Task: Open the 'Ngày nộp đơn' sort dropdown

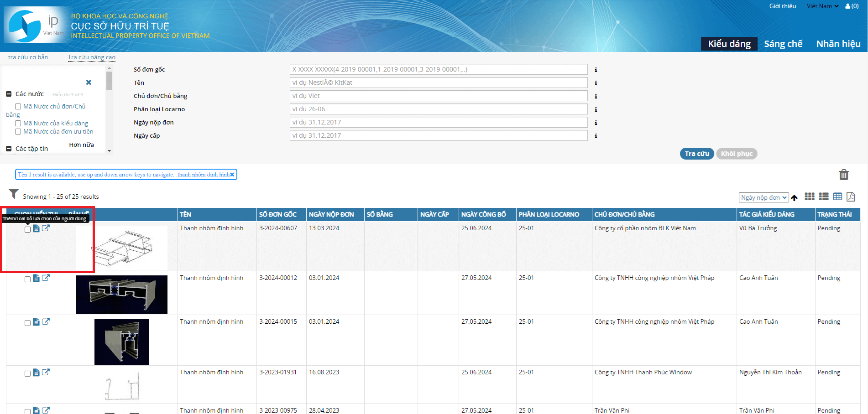Action: point(763,197)
